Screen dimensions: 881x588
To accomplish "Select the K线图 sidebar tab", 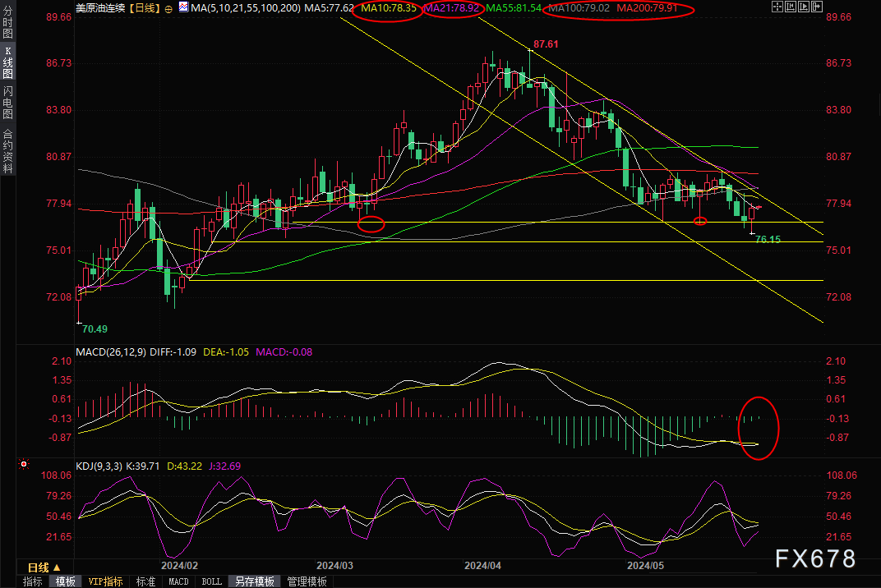I will pyautogui.click(x=7, y=62).
